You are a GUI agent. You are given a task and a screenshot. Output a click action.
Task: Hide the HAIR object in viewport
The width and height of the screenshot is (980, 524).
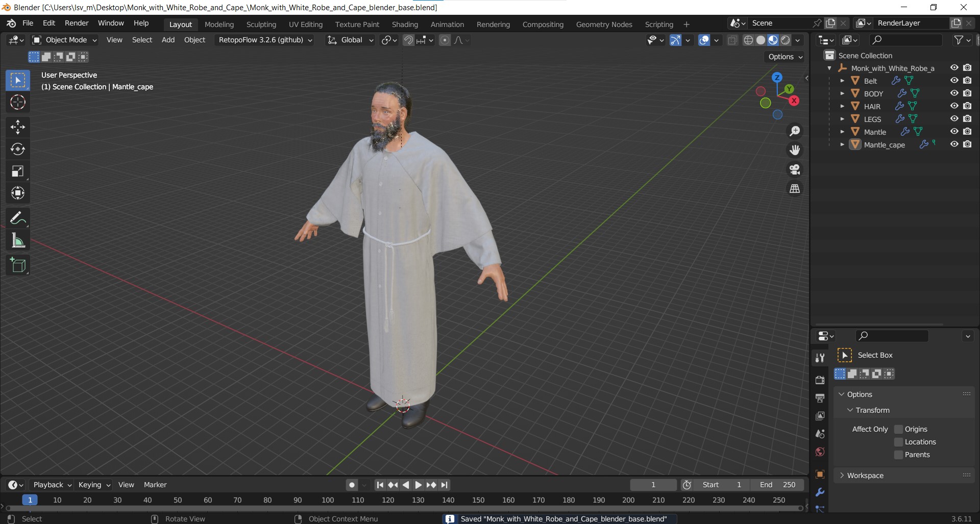pyautogui.click(x=954, y=106)
